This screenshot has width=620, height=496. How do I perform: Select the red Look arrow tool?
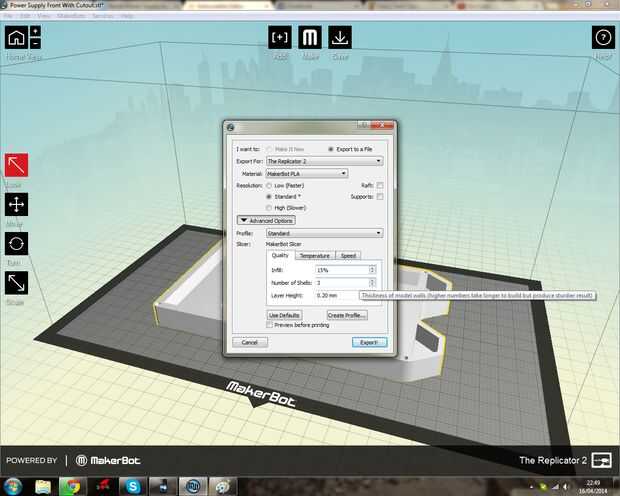click(x=16, y=165)
